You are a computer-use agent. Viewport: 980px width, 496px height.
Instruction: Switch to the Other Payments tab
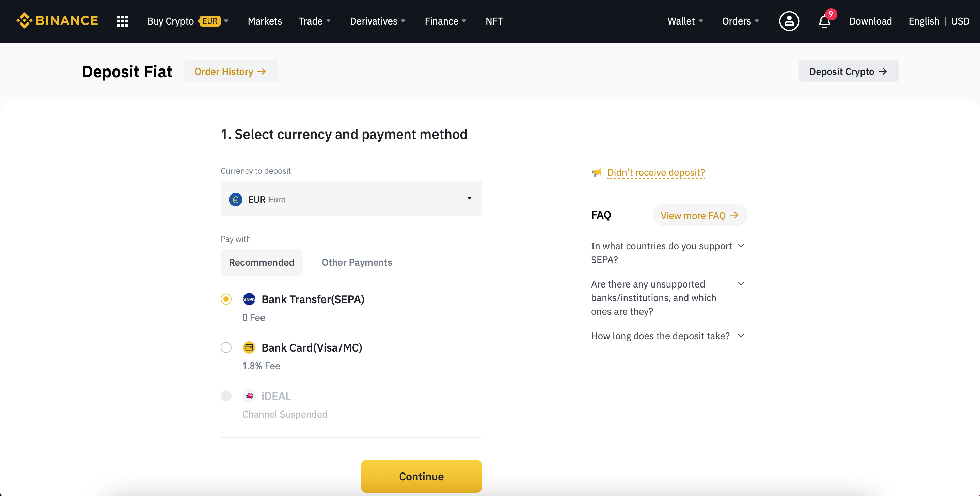click(357, 261)
